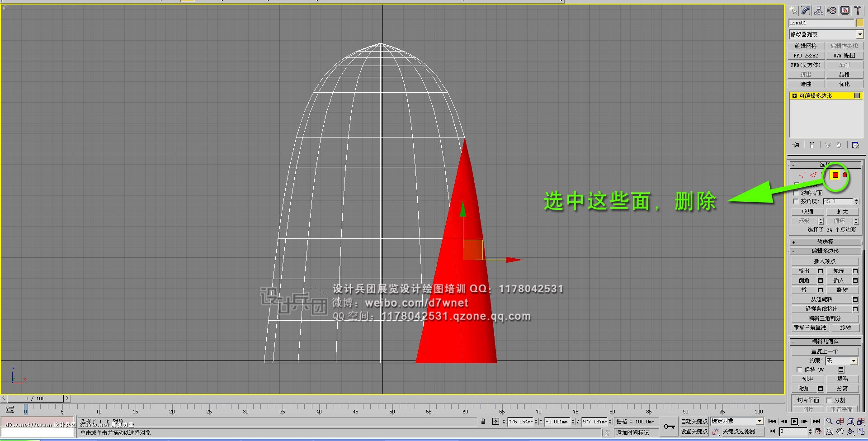Expand the 可编辑多边形 stack entry

click(794, 96)
